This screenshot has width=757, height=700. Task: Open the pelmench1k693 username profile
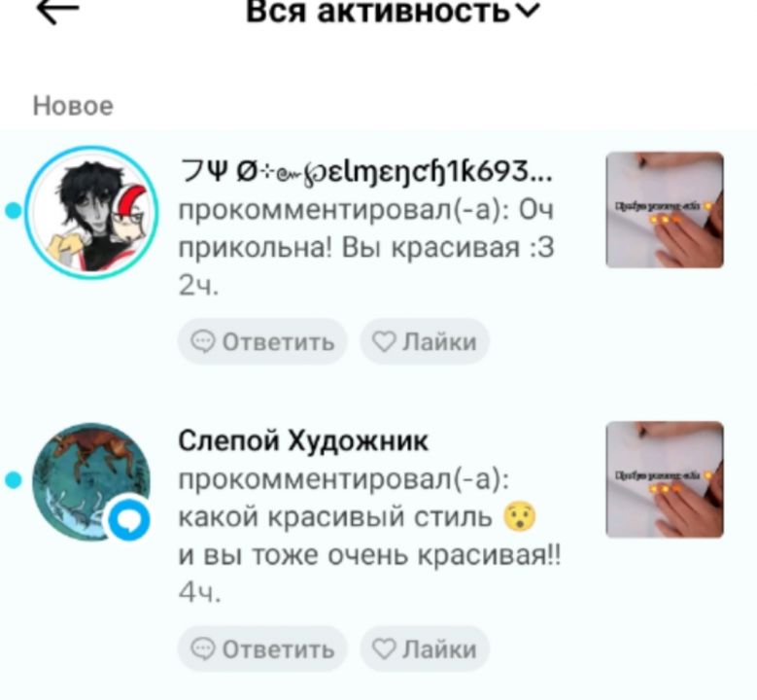pos(366,171)
